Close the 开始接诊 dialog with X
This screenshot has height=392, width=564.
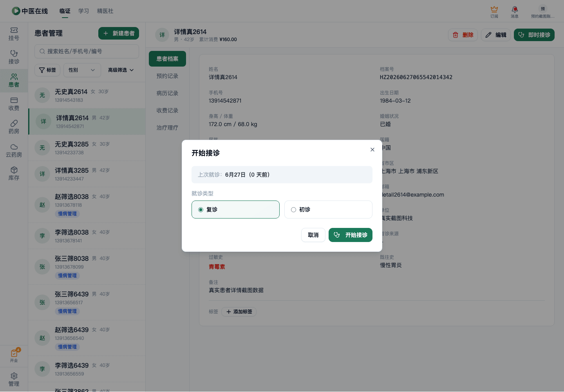click(372, 150)
